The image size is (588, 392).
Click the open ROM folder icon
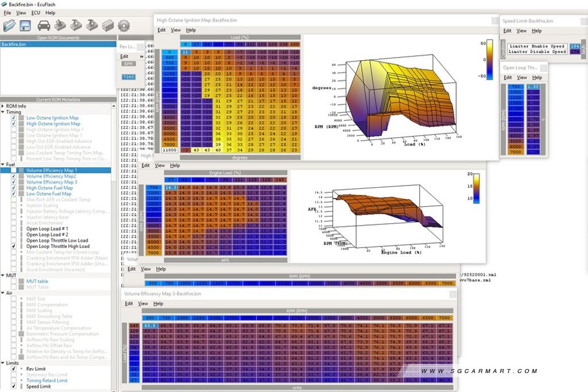[x=10, y=25]
